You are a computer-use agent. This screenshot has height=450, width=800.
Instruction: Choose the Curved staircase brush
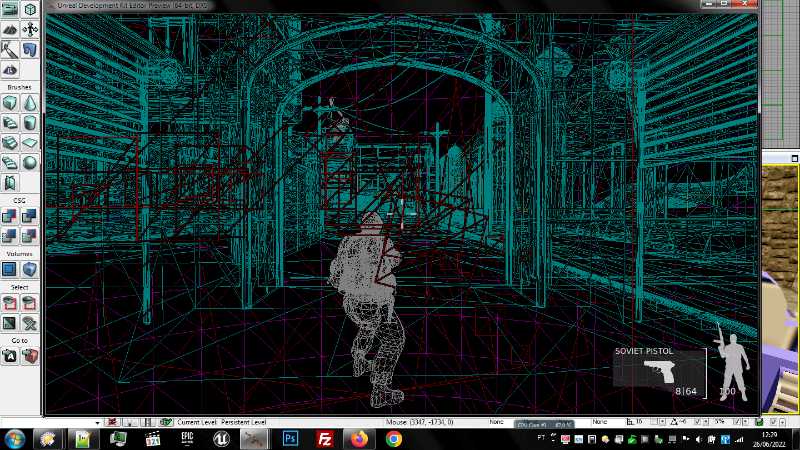pos(10,123)
